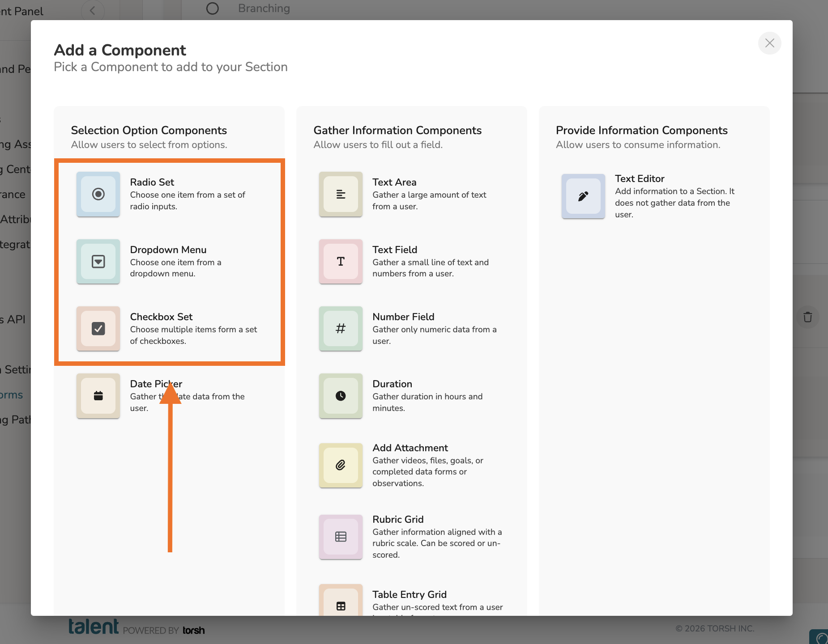
Task: Click the Radio Set title text
Action: pyautogui.click(x=152, y=182)
